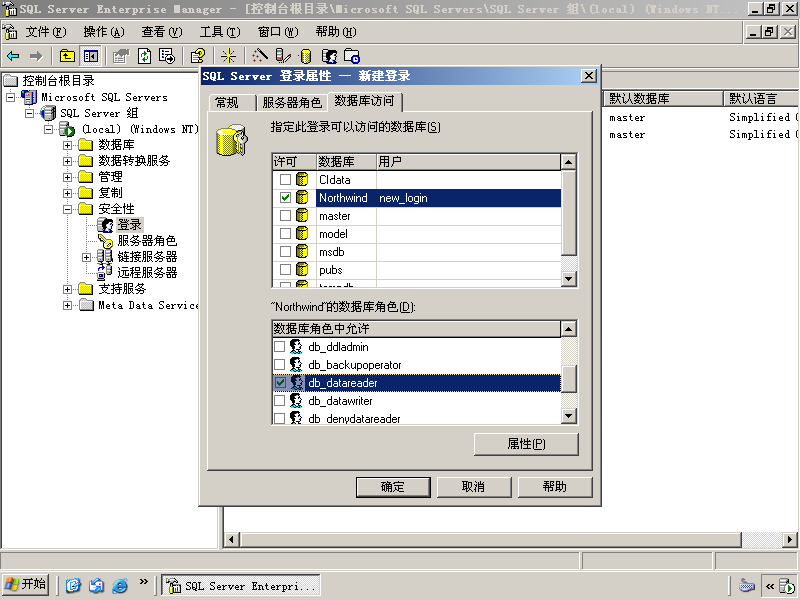
Task: Uncheck the Northwind database permit checkbox
Action: tap(285, 197)
